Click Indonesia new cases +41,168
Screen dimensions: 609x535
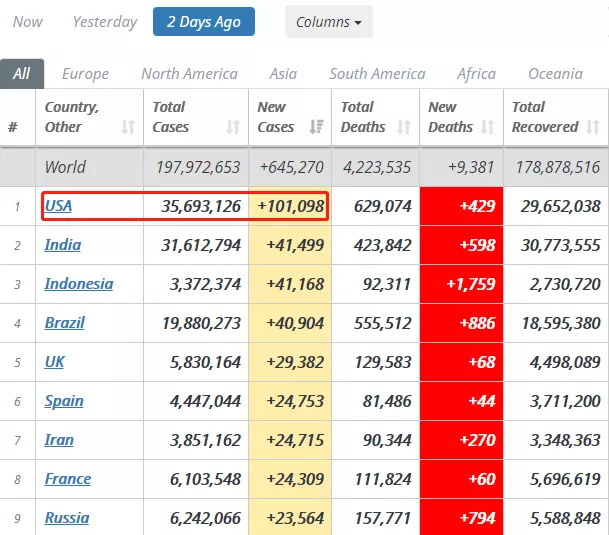pyautogui.click(x=295, y=284)
